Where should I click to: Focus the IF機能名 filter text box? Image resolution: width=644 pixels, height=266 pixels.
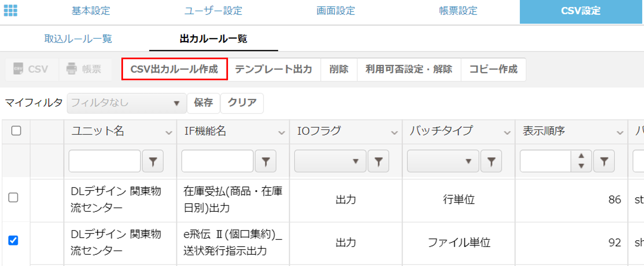(218, 161)
